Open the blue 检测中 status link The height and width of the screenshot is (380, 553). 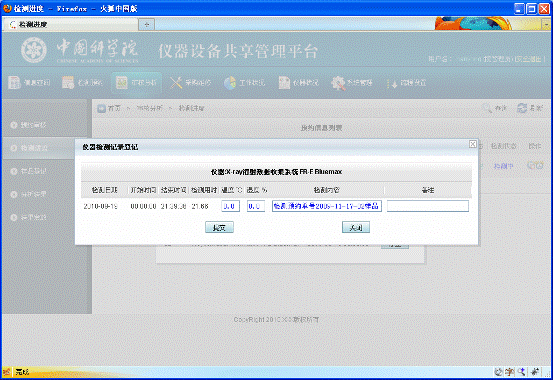coord(503,166)
